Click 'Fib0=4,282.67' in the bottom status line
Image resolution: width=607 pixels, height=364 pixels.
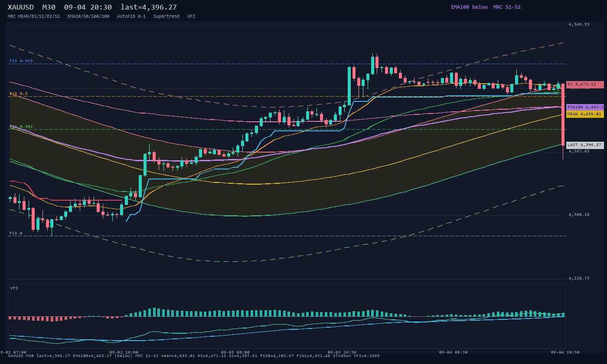tap(277, 356)
